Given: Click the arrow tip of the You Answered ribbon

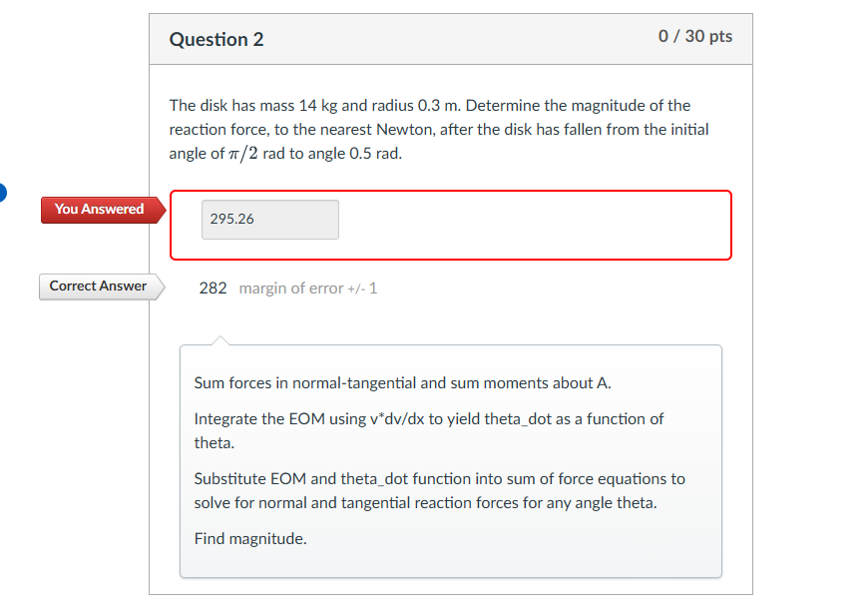Looking at the screenshot, I should pyautogui.click(x=163, y=210).
